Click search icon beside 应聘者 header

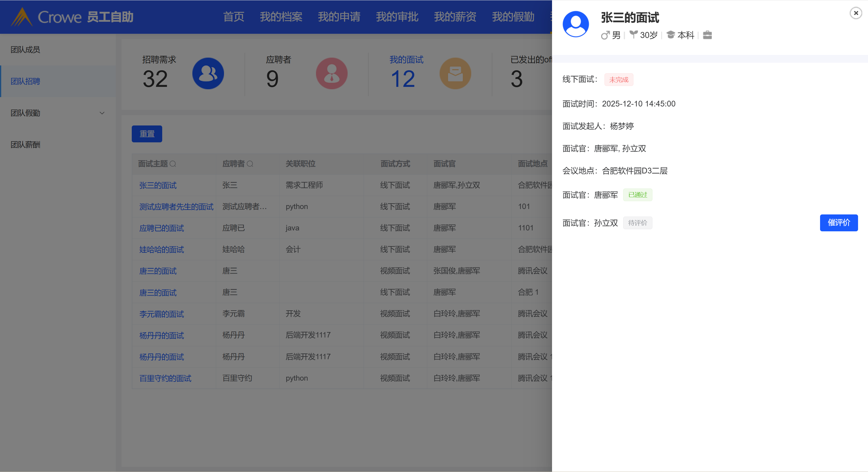pos(250,164)
